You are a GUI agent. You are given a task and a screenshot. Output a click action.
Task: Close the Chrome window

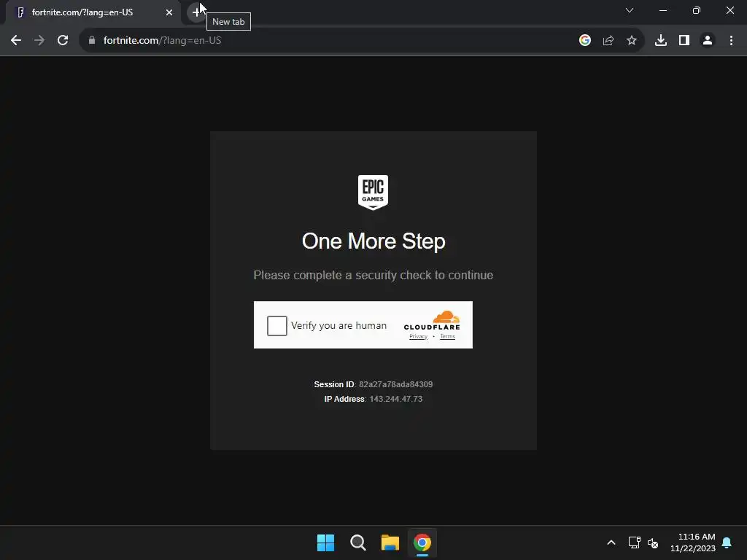point(729,10)
